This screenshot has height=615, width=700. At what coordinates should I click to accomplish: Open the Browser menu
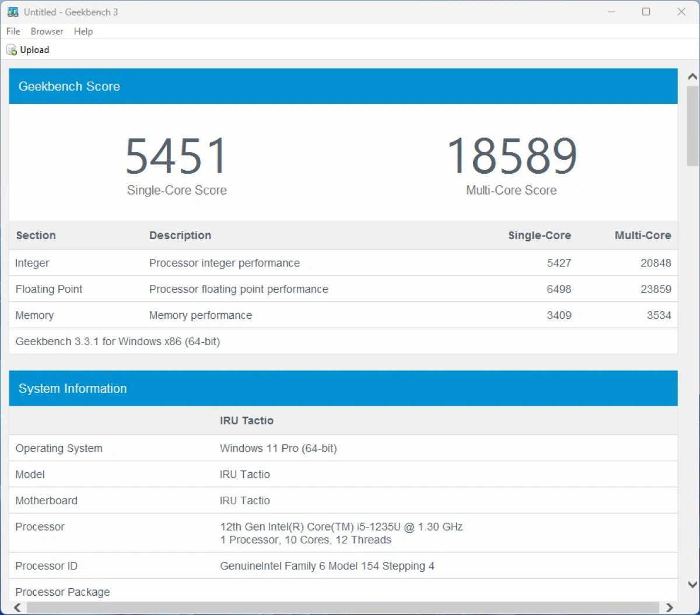[x=47, y=31]
